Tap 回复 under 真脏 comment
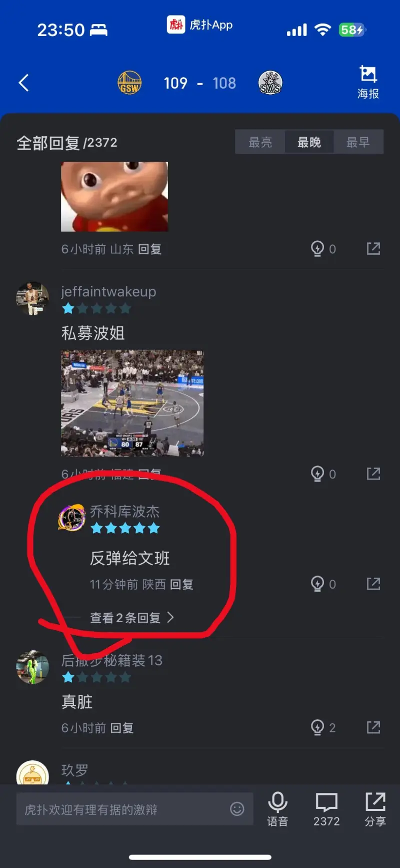Viewport: 400px width, 868px height. click(x=122, y=728)
